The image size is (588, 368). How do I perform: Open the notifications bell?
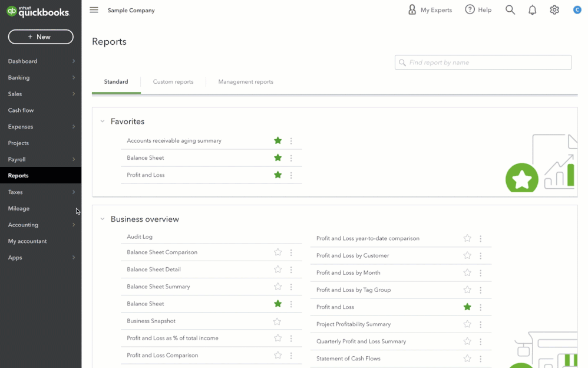coord(533,10)
